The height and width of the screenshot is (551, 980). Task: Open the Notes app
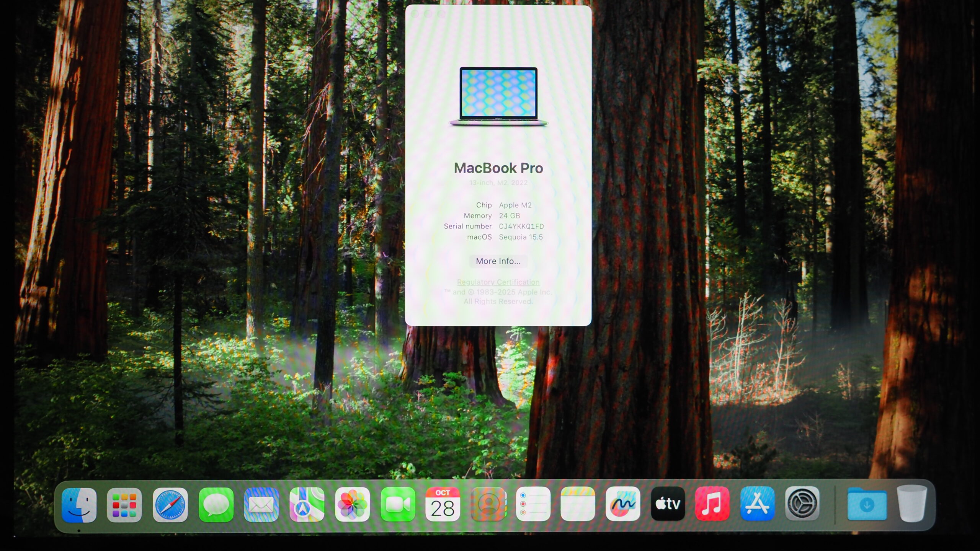pyautogui.click(x=578, y=505)
